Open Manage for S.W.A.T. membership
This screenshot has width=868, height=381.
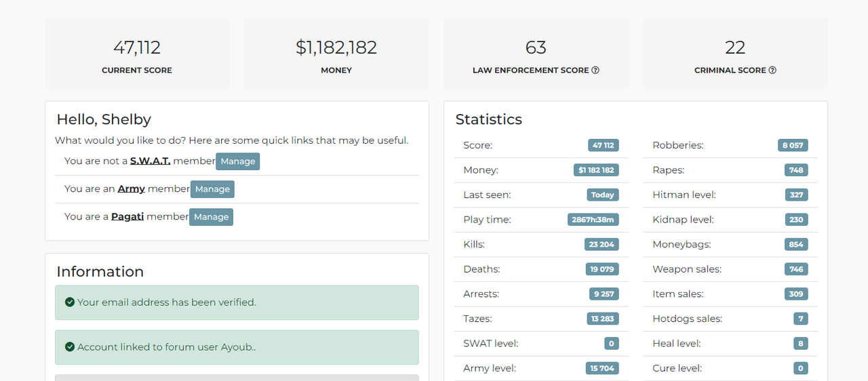tap(238, 161)
